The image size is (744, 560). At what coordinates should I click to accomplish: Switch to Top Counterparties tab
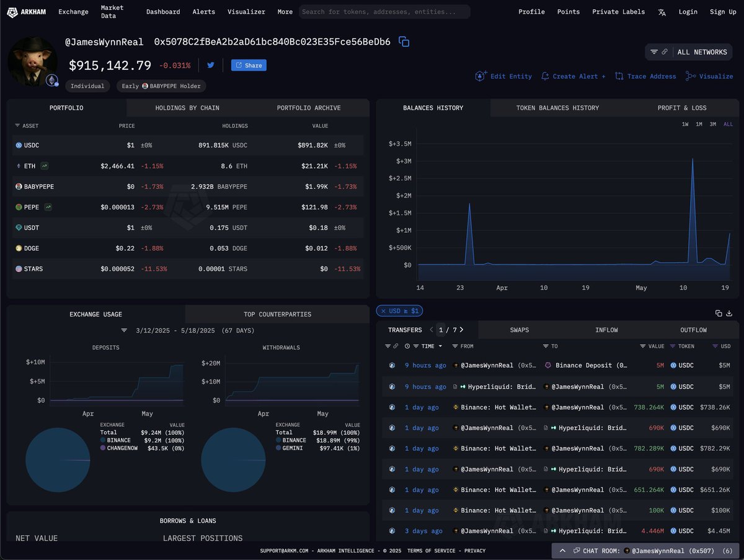coord(277,314)
